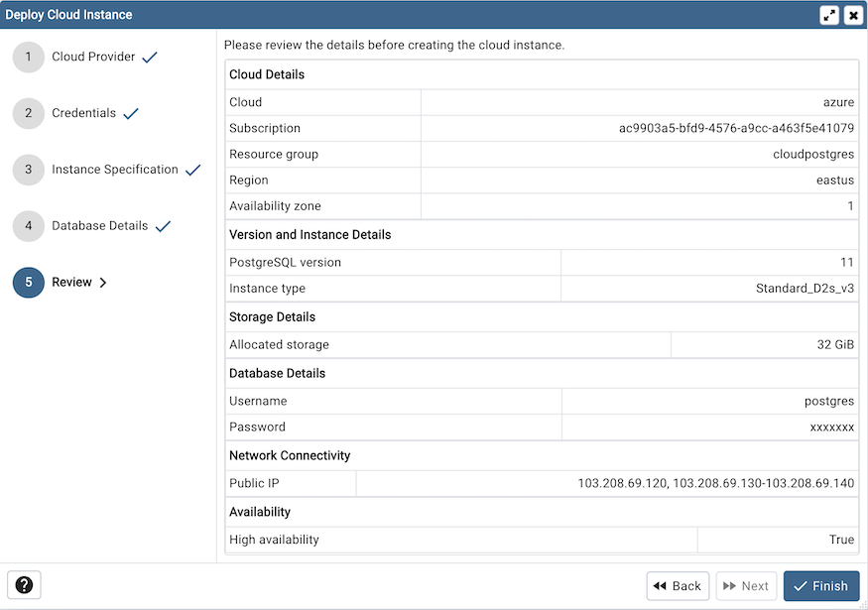Click the High availability True value row
Image resolution: width=868 pixels, height=610 pixels.
pyautogui.click(x=541, y=540)
